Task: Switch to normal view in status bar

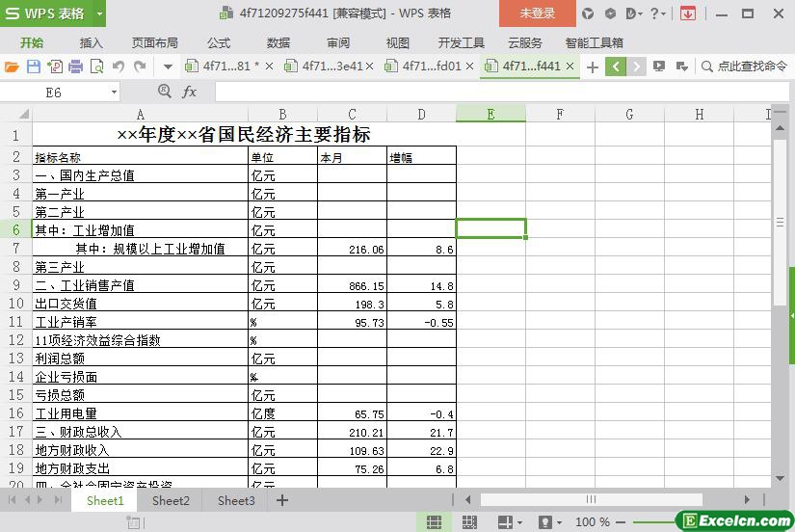Action: (x=434, y=521)
